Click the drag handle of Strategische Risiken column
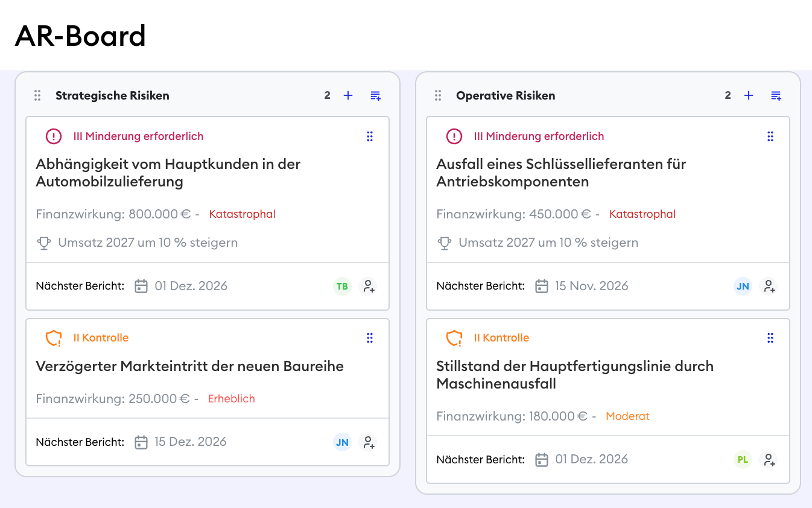812x508 pixels. [37, 95]
